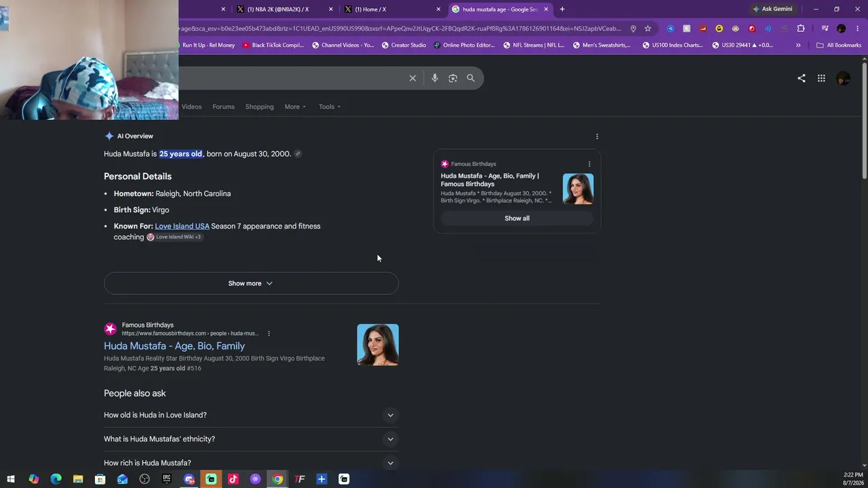The image size is (868, 488).
Task: Open the Chrome profile picture
Action: coord(842,28)
